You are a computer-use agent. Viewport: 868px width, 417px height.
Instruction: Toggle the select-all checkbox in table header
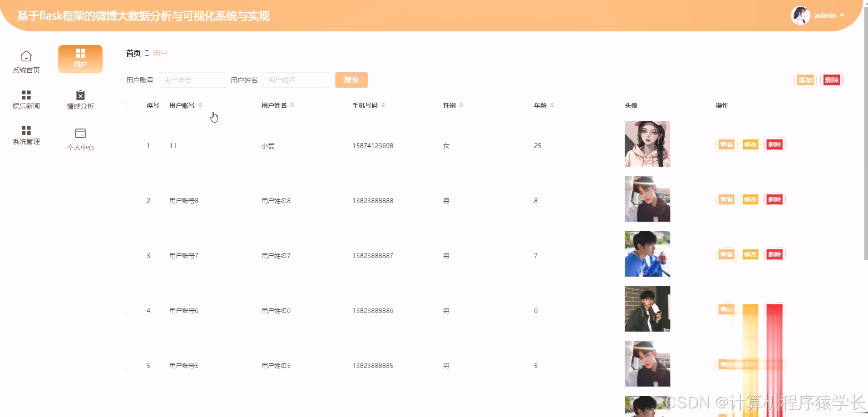128,105
